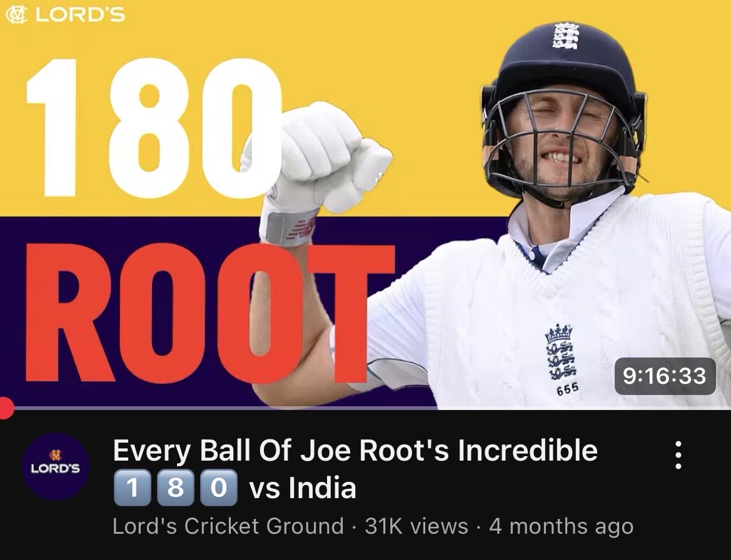Viewport: 731px width, 560px height.
Task: Click the England crest numbered 655 on sweater
Action: [562, 359]
